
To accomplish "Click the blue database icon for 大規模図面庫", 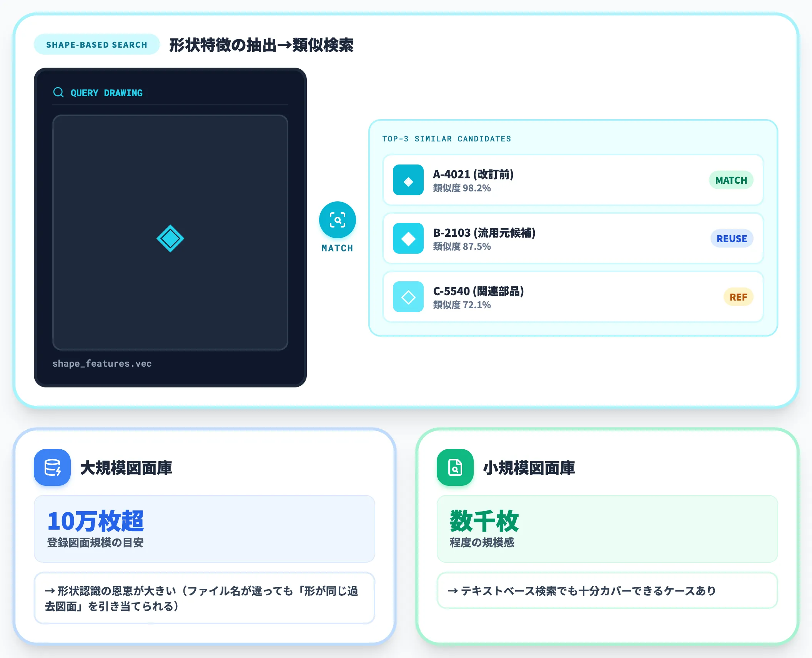I will click(x=52, y=467).
